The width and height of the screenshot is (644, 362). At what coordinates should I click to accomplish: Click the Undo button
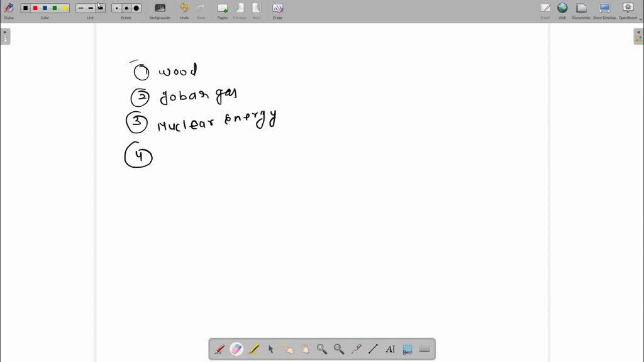click(184, 10)
